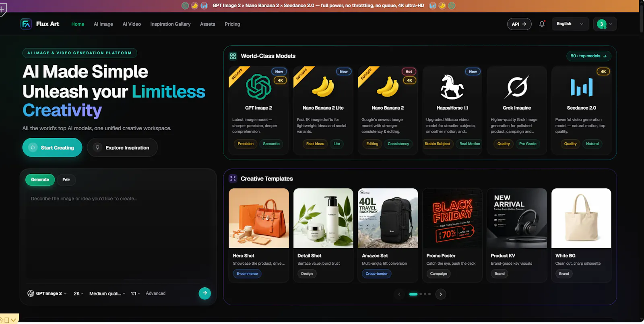Select the last carousel page dot

tap(429, 294)
